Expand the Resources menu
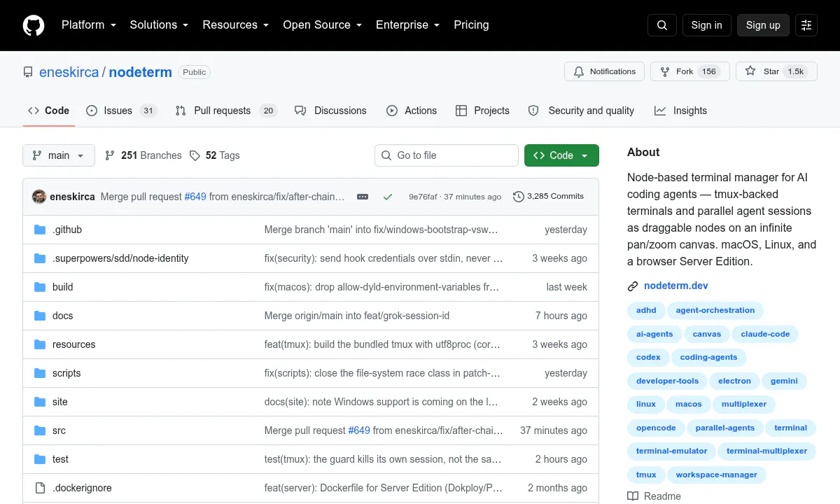 point(236,25)
